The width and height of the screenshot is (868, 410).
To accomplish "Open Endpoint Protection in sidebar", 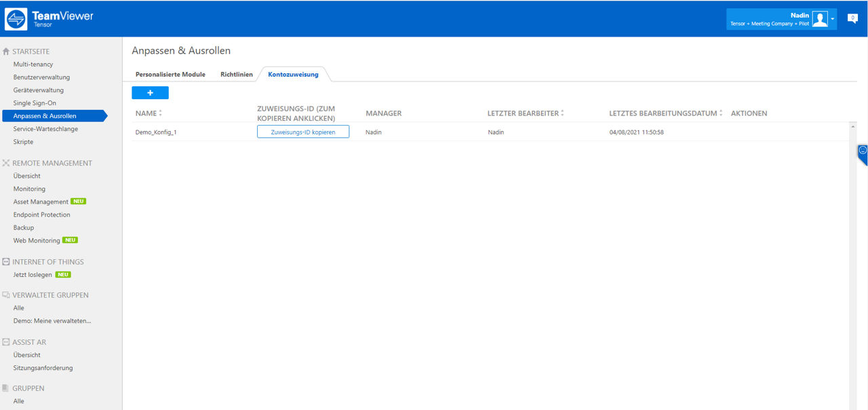I will [x=42, y=215].
